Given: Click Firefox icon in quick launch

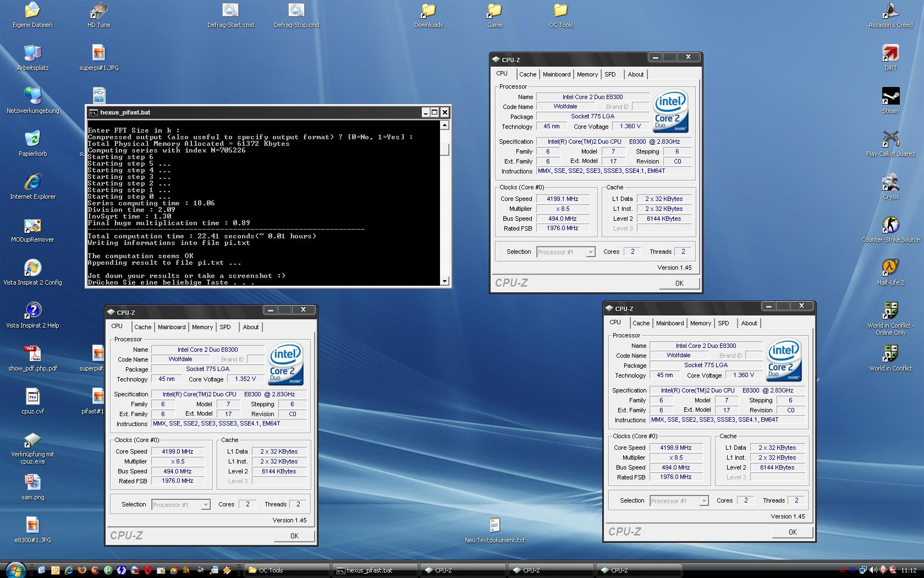Looking at the screenshot, I should click(82, 570).
